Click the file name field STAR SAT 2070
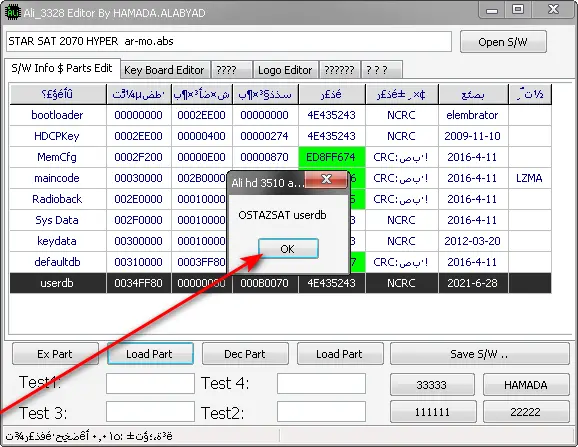This screenshot has height=447, width=578. pyautogui.click(x=229, y=41)
